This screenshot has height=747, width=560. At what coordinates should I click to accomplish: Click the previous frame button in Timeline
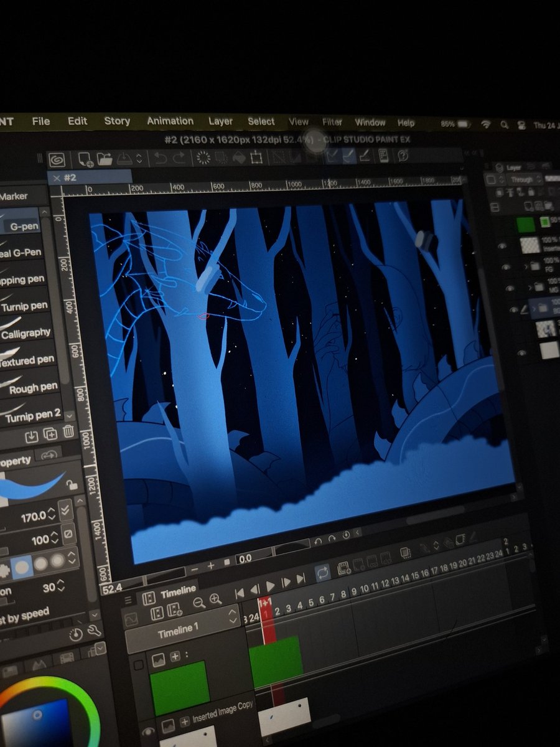(254, 589)
